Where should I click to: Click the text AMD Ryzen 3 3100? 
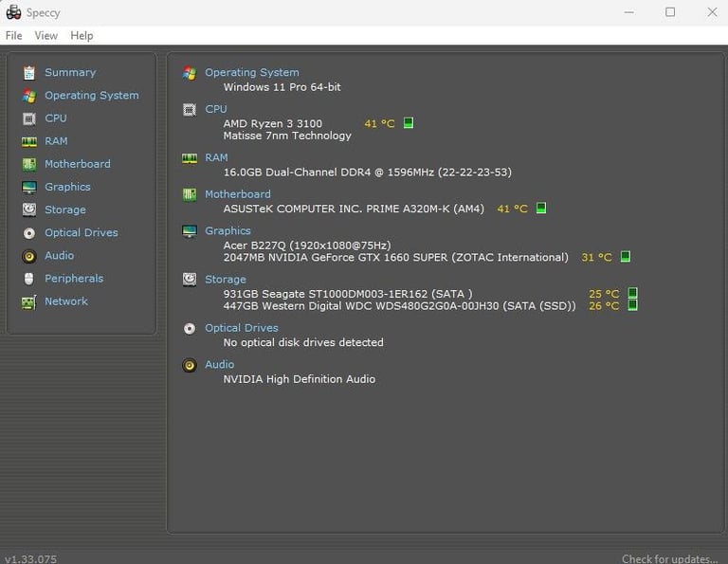[273, 123]
